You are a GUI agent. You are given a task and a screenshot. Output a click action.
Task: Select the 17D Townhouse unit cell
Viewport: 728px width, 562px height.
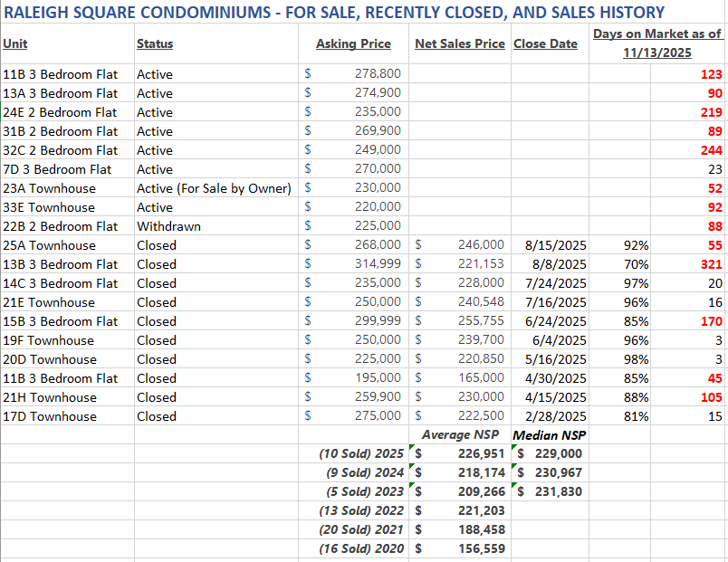[x=50, y=416]
